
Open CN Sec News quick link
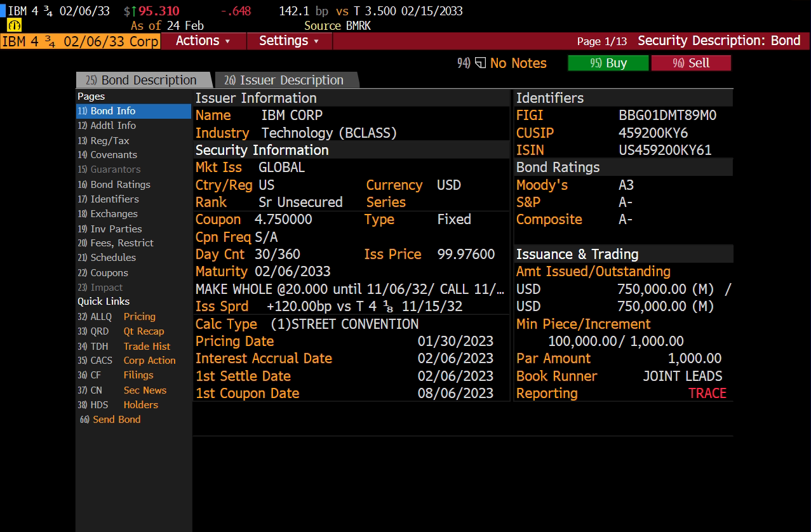tap(122, 390)
